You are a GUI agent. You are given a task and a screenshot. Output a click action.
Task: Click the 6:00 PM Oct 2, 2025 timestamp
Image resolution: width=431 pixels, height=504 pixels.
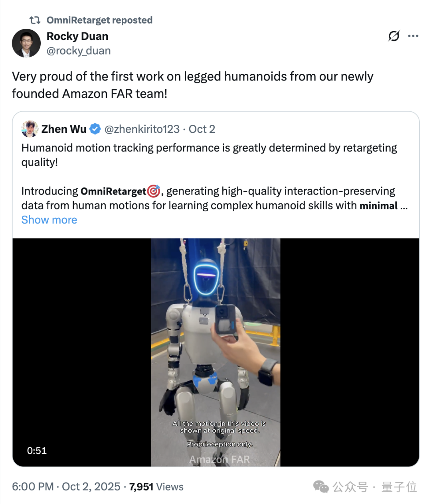click(66, 487)
